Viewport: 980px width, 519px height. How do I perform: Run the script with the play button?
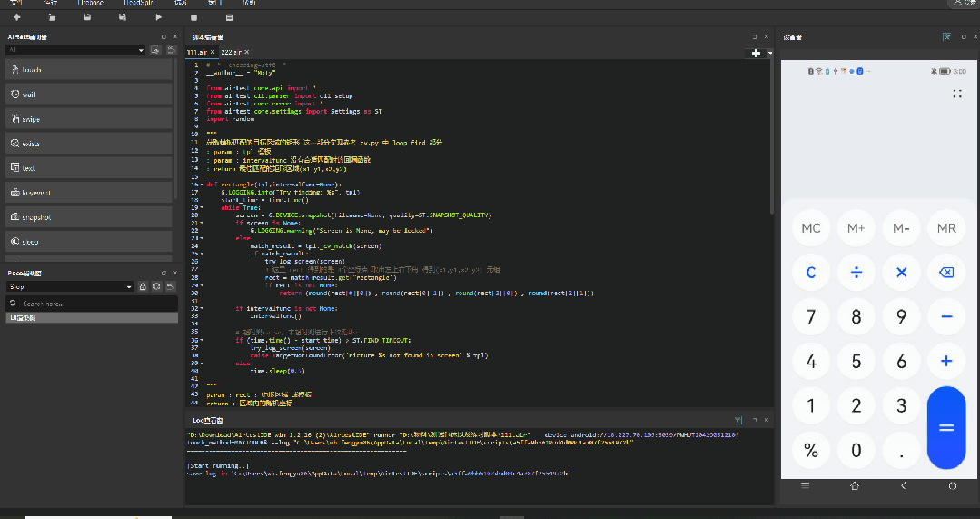[x=158, y=17]
